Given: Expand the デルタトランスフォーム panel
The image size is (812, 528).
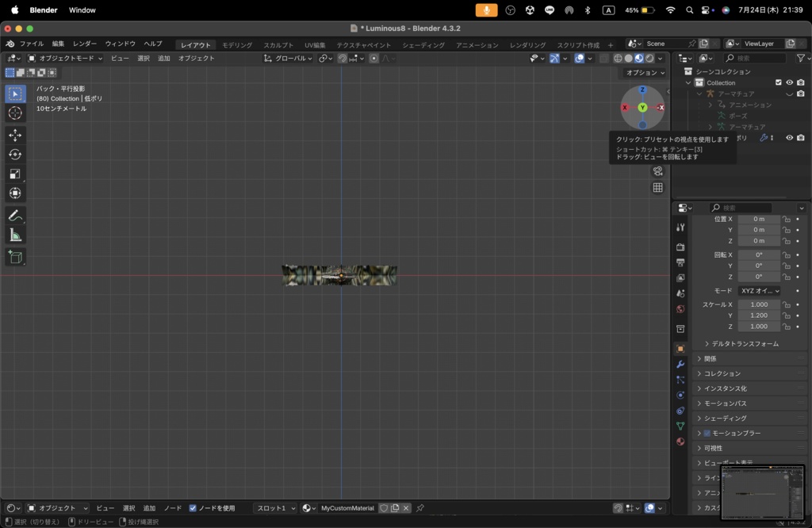Looking at the screenshot, I should [745, 344].
